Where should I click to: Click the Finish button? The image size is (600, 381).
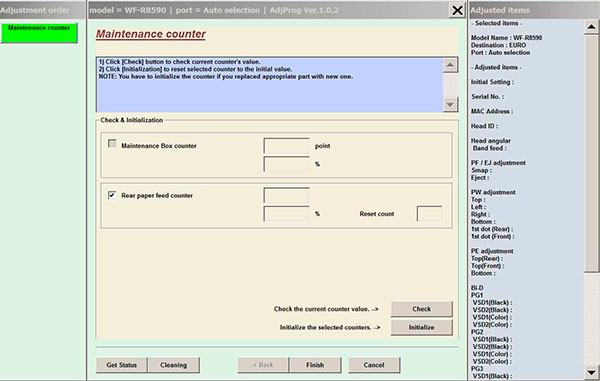(315, 365)
